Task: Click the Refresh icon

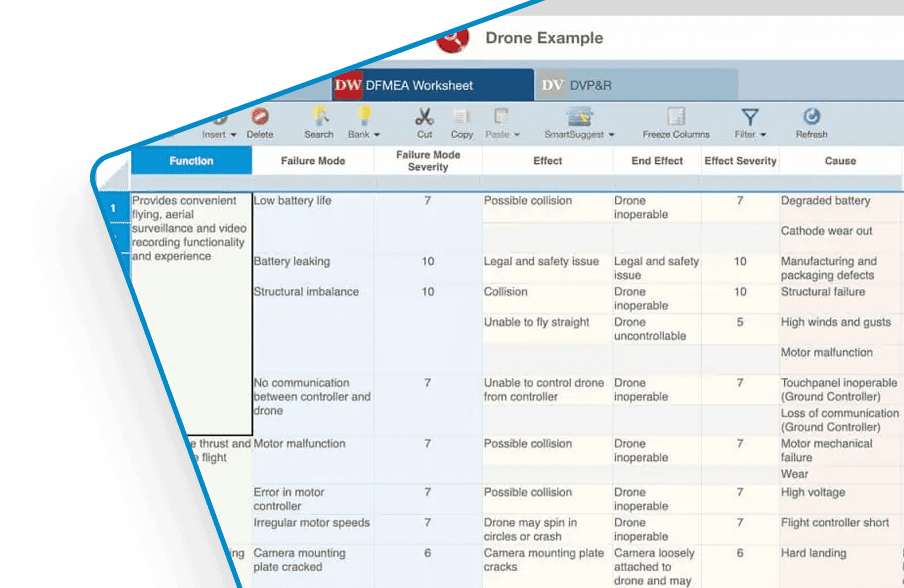Action: click(x=811, y=117)
